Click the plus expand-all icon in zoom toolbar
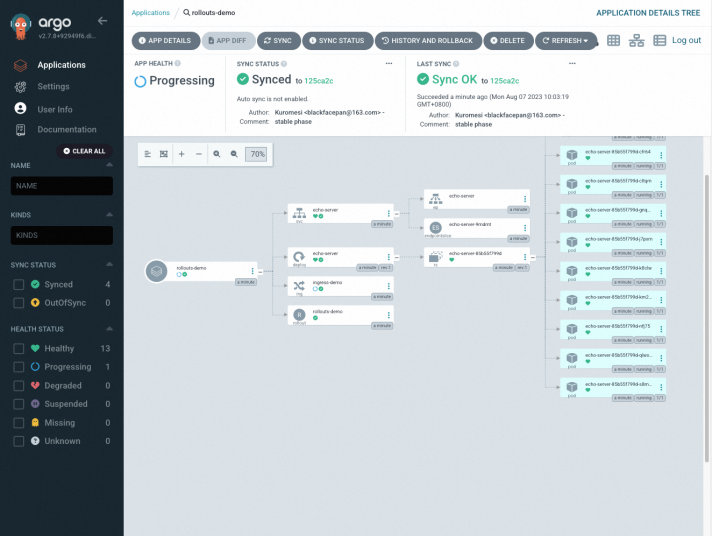Viewport: 712px width, 536px height. coord(182,154)
